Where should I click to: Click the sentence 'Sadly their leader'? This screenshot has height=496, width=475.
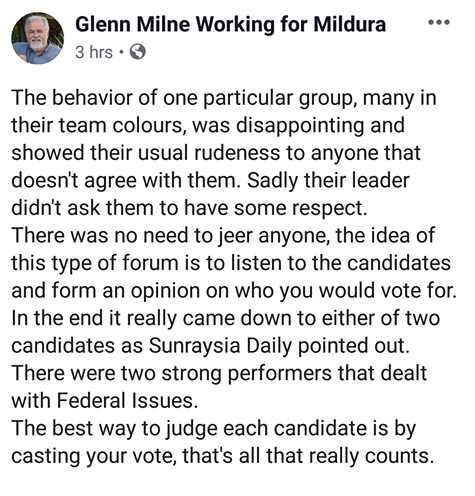[x=328, y=181]
